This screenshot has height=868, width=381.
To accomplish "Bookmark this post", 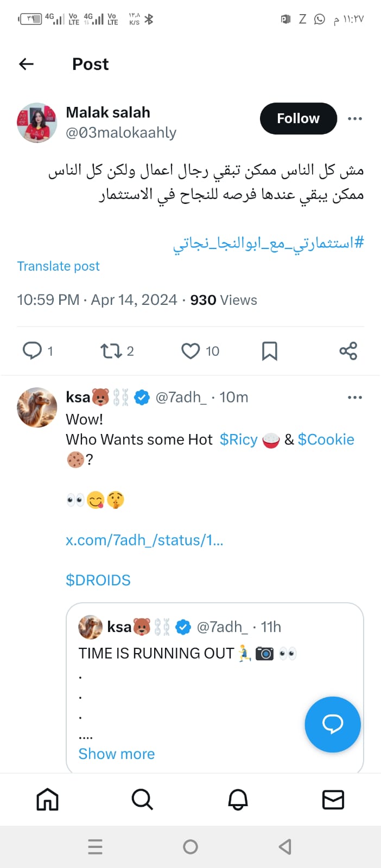I will click(x=270, y=351).
